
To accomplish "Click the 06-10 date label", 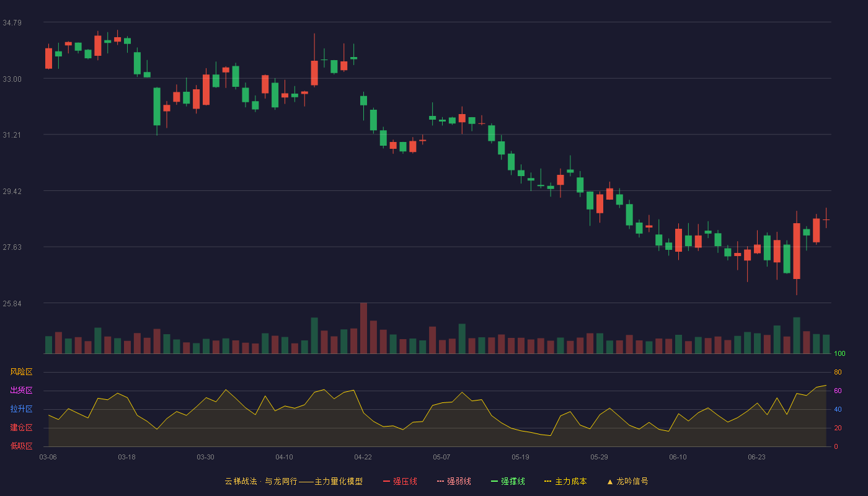I will (x=678, y=457).
